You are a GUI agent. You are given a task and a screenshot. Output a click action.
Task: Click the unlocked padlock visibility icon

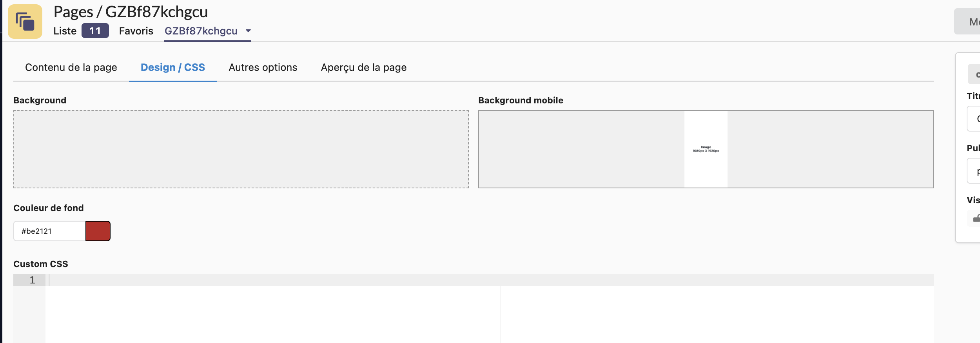[x=976, y=218]
